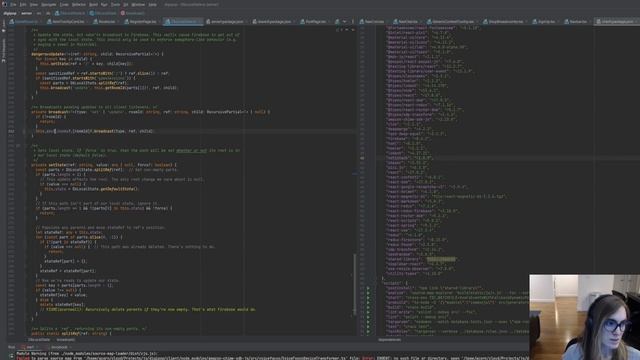Image resolution: width=640 pixels, height=360 pixels.
Task: Open the Run menu
Action: coord(104,4)
